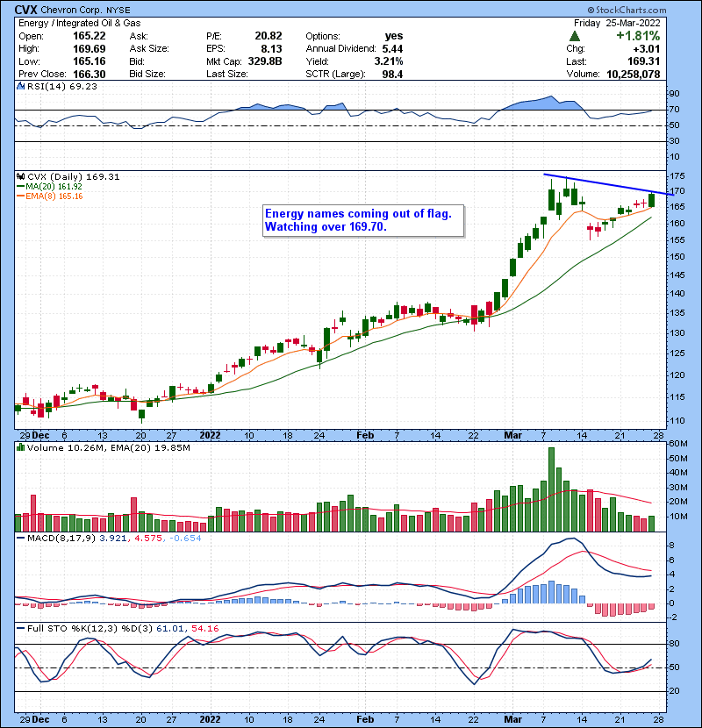Click the Volume 10.26M, EMA(20) 19.85M label

[108, 448]
